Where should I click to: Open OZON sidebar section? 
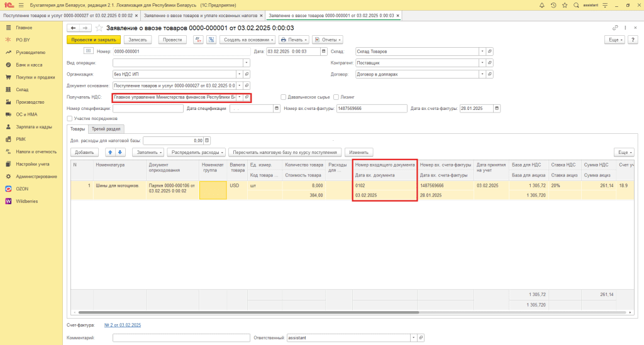[x=22, y=189]
